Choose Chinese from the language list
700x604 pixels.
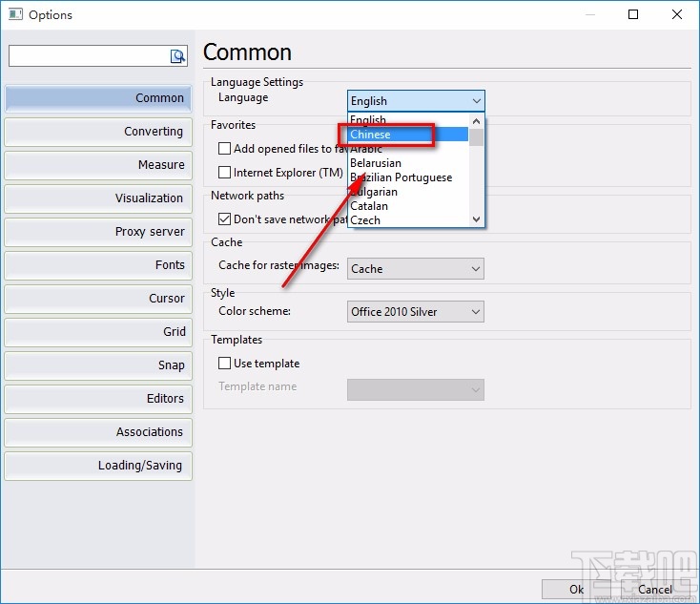point(408,135)
